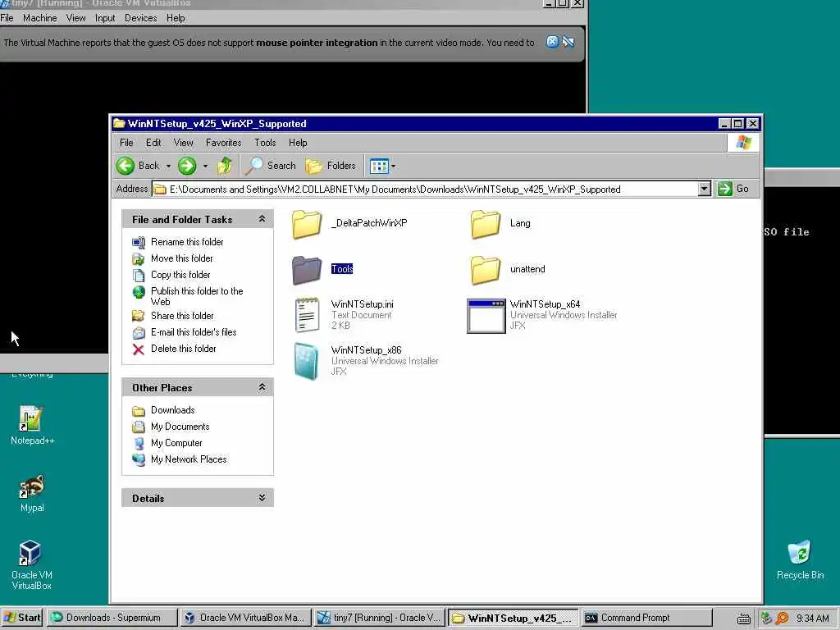Screen dimensions: 840x630
Task: Click the VirtualBox notification don't-show-again icon
Action: point(568,42)
